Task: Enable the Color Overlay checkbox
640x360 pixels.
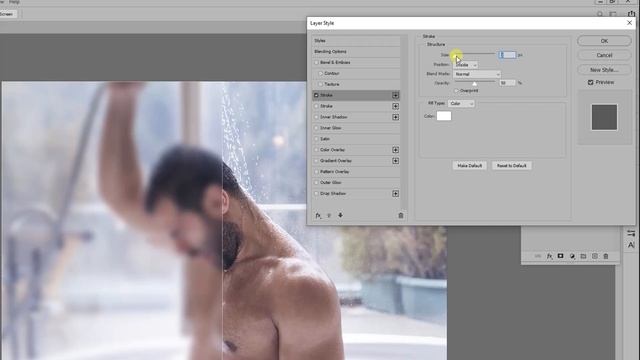Action: click(316, 150)
